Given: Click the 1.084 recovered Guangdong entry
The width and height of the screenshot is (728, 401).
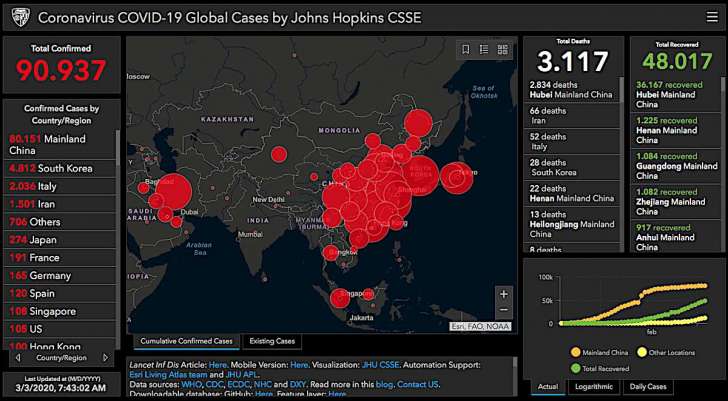Looking at the screenshot, I should (675, 166).
